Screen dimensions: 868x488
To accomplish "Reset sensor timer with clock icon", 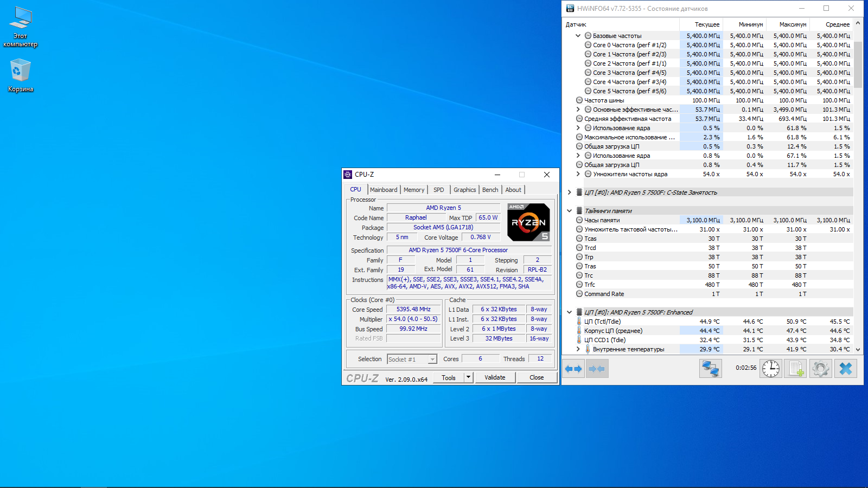I will click(x=770, y=369).
